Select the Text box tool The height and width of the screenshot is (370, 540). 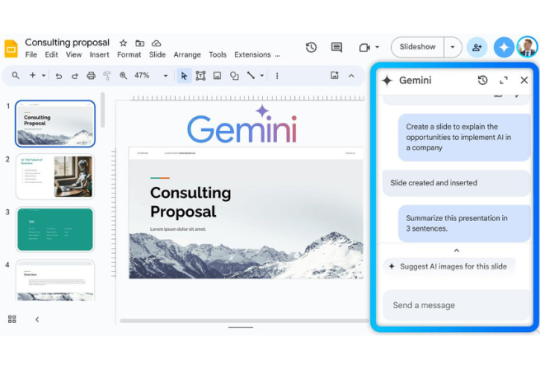200,75
